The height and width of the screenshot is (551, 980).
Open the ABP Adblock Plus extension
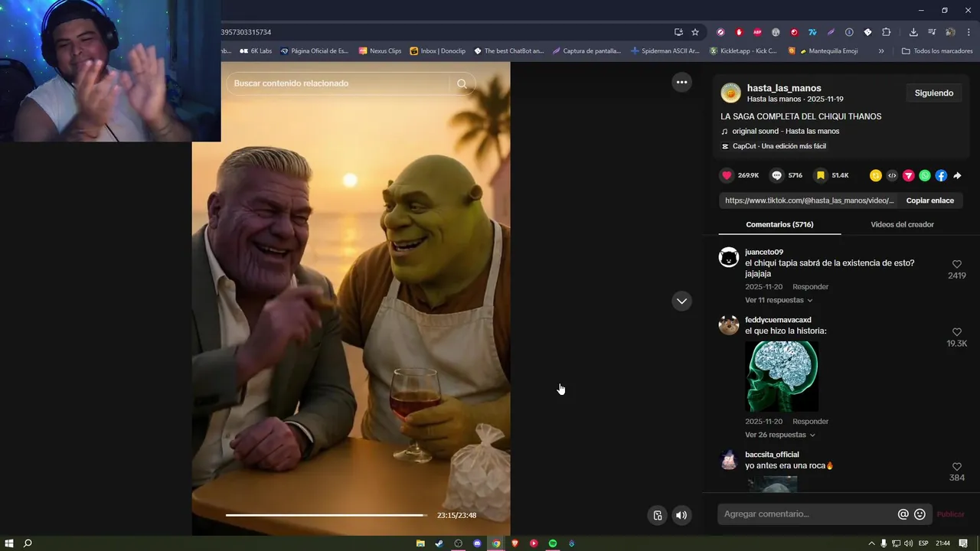757,32
